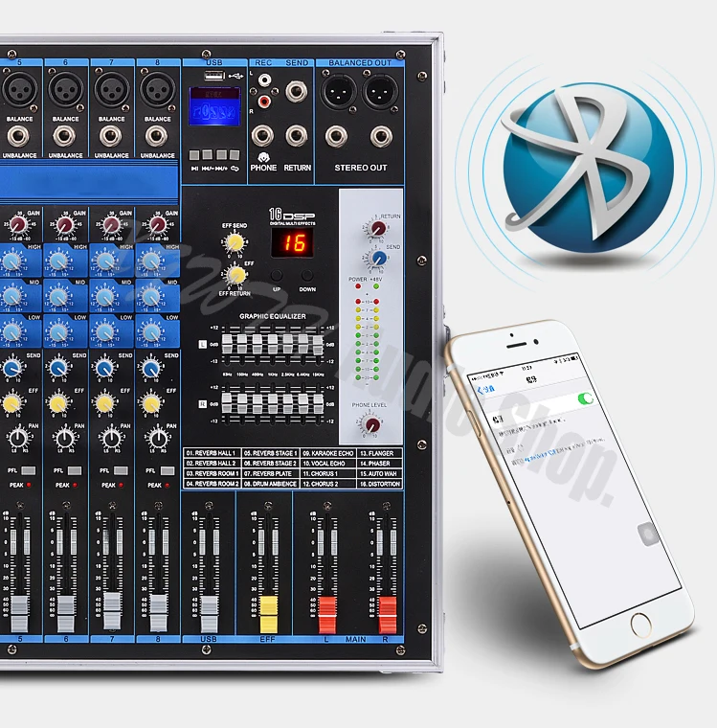Toggle the Bluetooth switch on the phone
717x728 pixels.
[x=586, y=398]
